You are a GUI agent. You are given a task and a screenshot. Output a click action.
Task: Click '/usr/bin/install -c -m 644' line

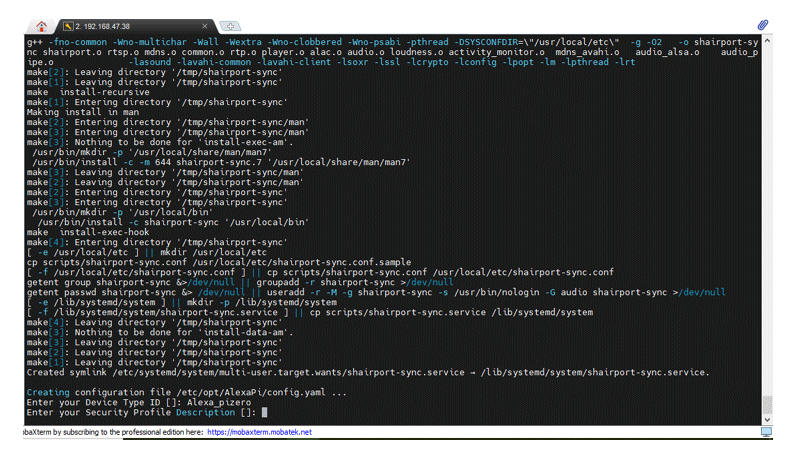point(221,163)
